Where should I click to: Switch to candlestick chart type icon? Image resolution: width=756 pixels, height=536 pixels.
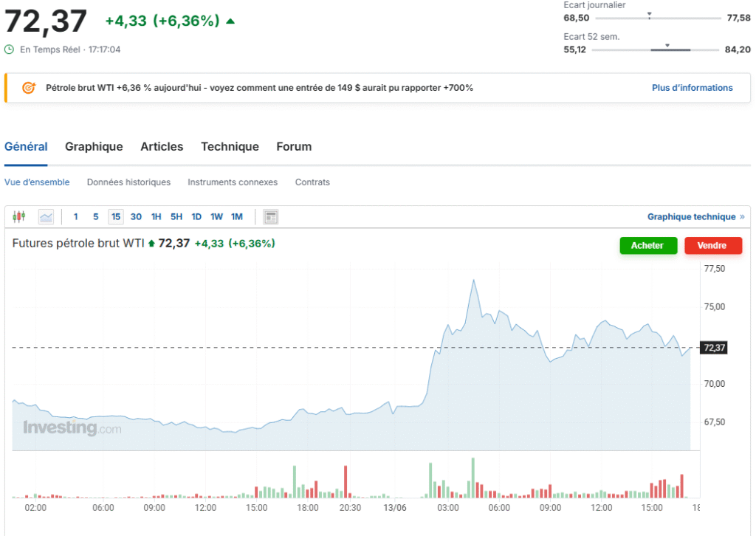click(x=18, y=217)
